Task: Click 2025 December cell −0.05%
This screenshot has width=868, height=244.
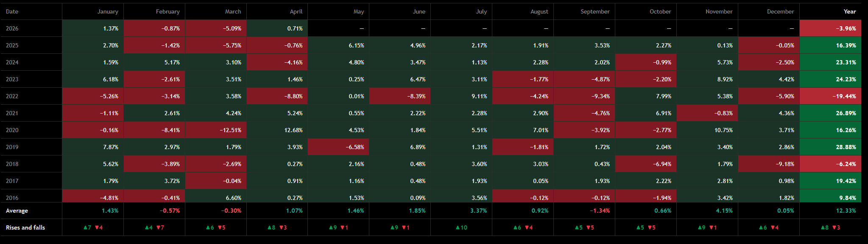Action: [x=769, y=45]
